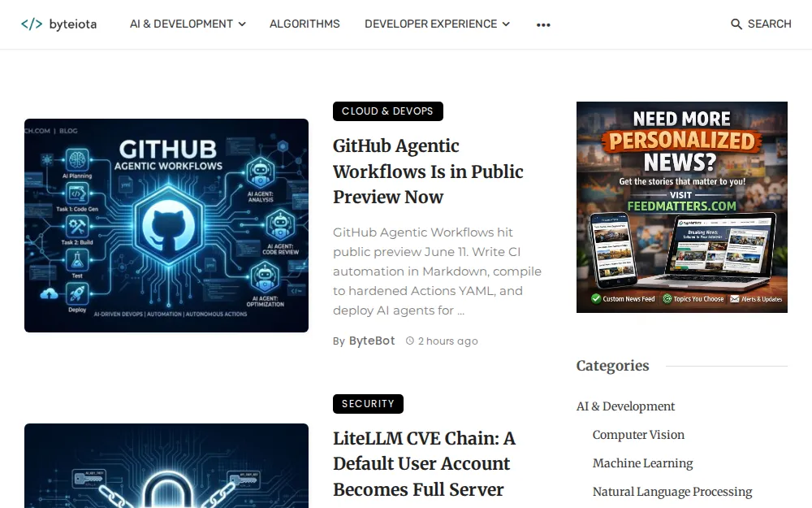Open the Computer Vision category

coord(638,435)
